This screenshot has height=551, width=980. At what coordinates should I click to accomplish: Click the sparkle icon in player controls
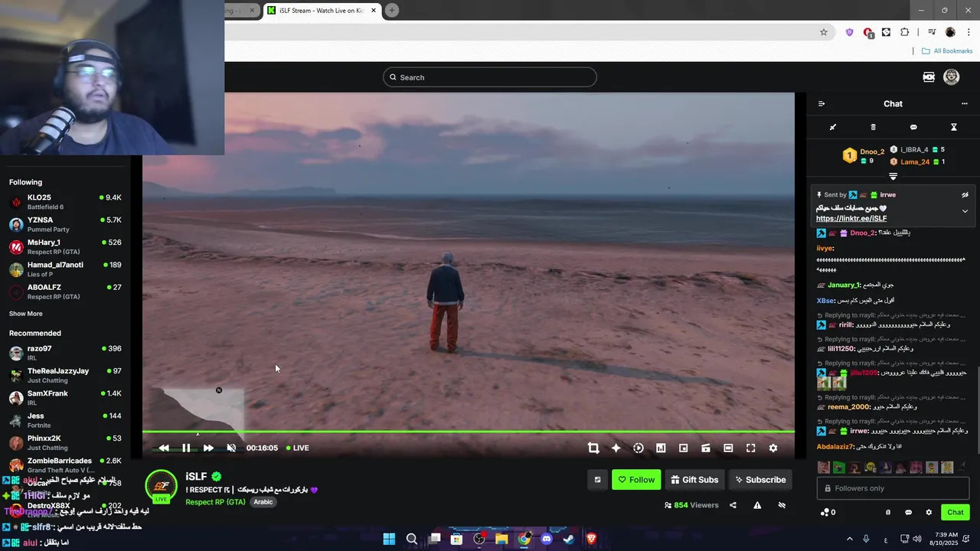(616, 448)
